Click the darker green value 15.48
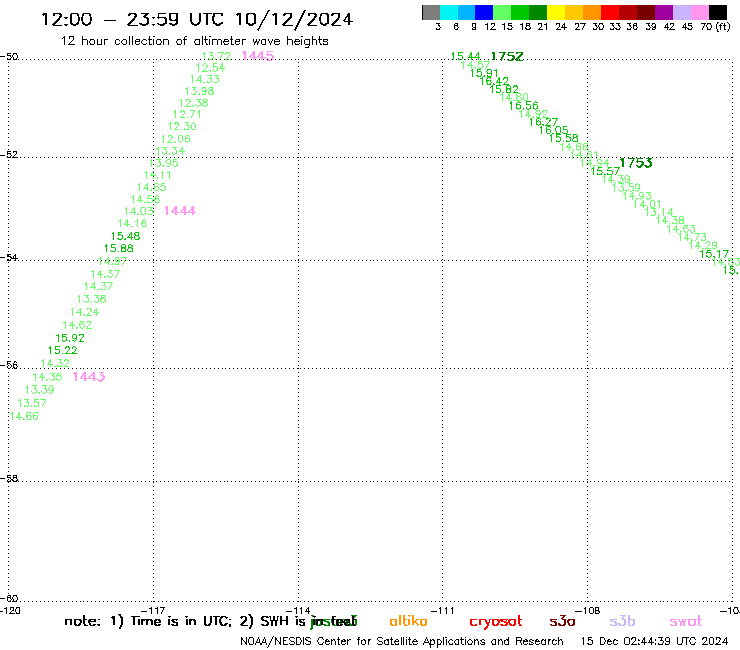The image size is (740, 650). pos(126,236)
